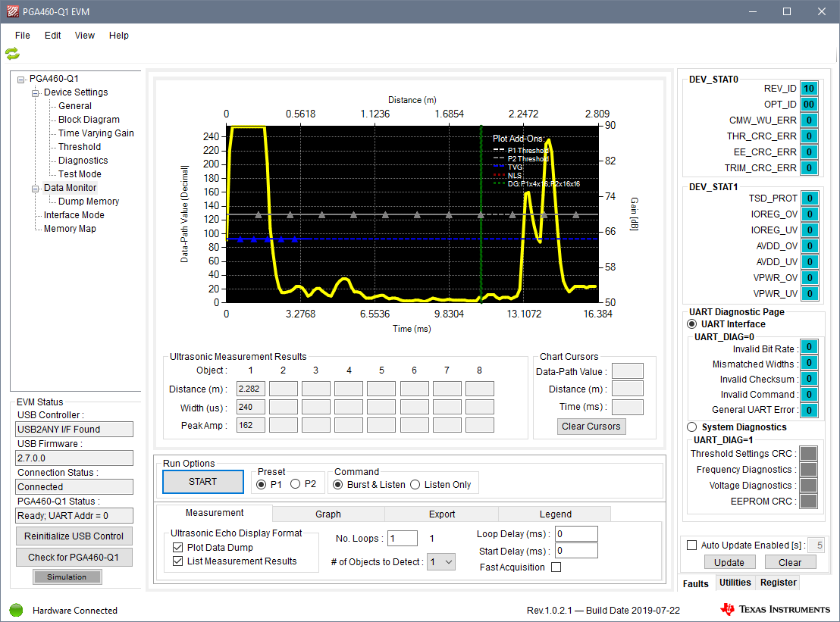The image size is (840, 622).
Task: Select the P1 preset radio button
Action: (x=262, y=484)
